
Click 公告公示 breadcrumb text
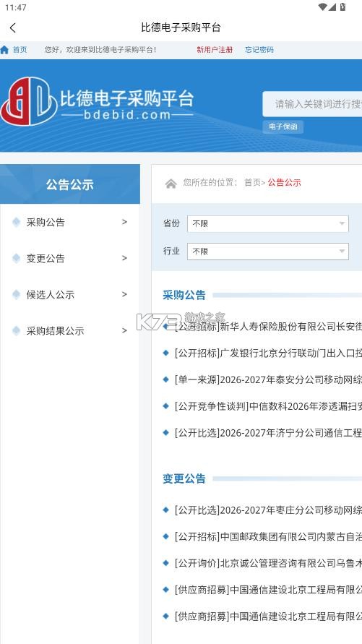click(x=285, y=183)
